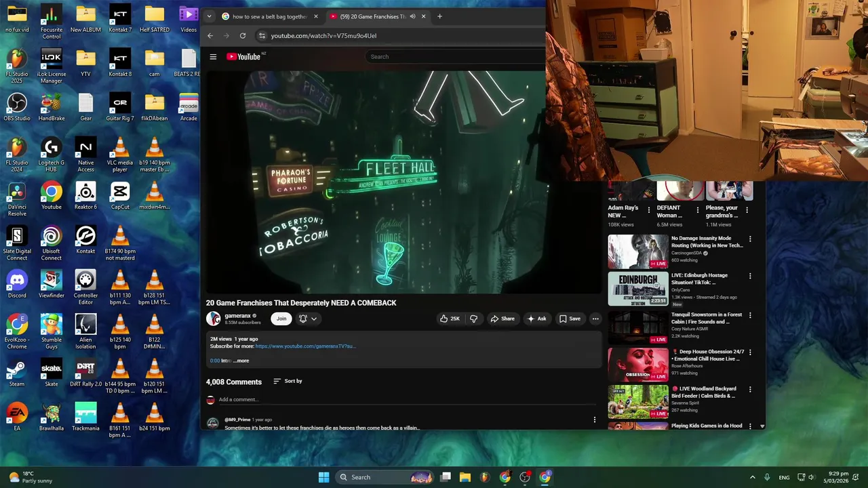868x488 pixels.
Task: Open the gameranx channel name
Action: coord(238,316)
